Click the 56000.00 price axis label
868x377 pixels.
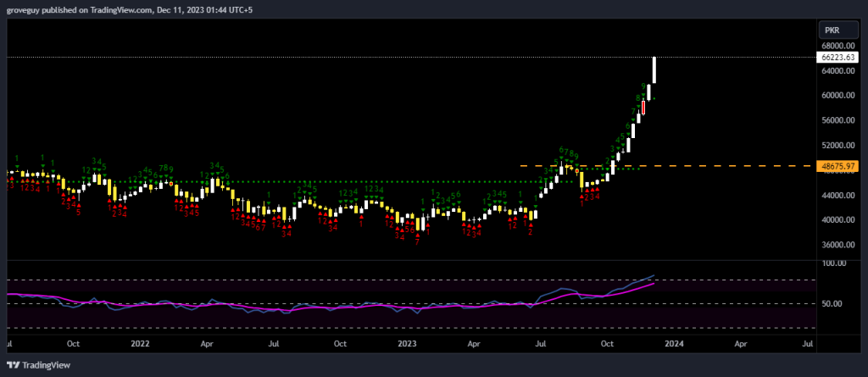(x=835, y=120)
